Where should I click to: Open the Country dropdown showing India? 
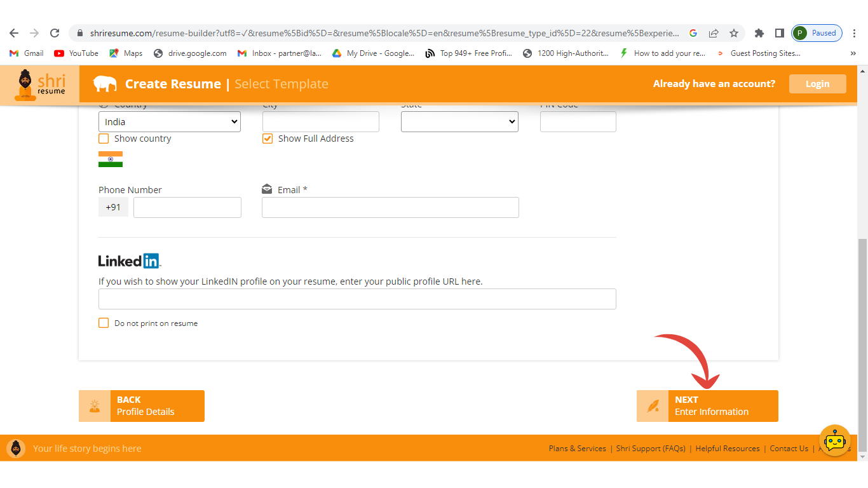click(169, 122)
